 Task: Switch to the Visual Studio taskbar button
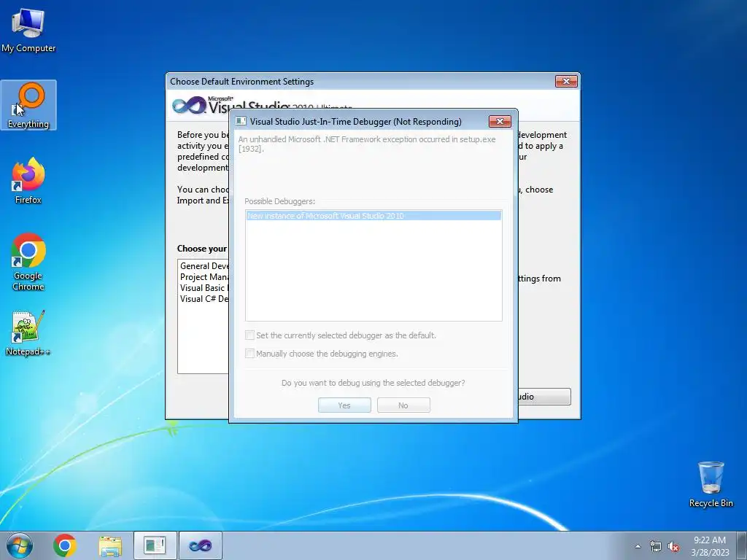200,545
